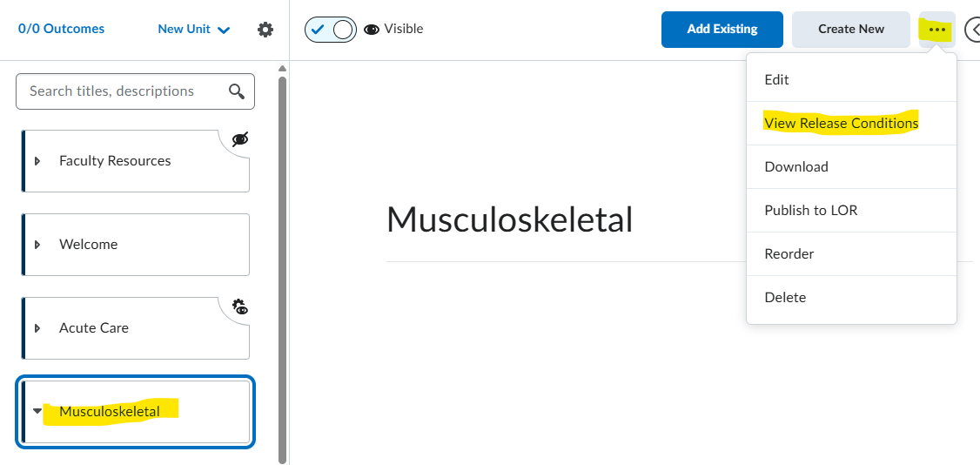Image resolution: width=980 pixels, height=465 pixels.
Task: Click the collapse panel arrow icon
Action: tap(972, 30)
